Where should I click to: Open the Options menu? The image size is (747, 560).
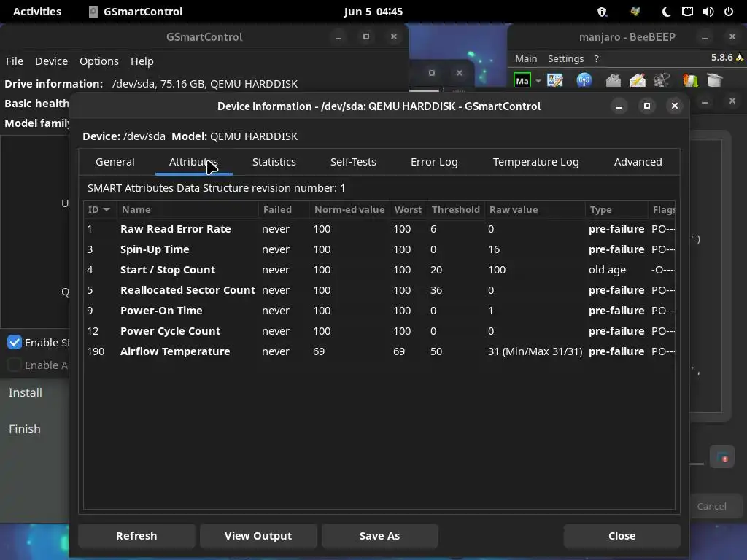point(99,61)
